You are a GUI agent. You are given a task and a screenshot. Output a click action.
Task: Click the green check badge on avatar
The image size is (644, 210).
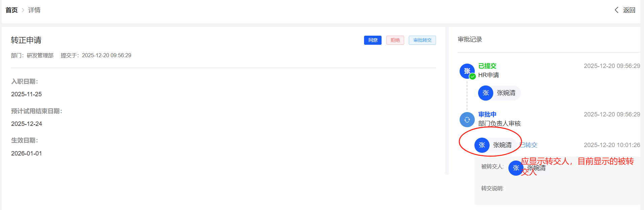tap(472, 76)
